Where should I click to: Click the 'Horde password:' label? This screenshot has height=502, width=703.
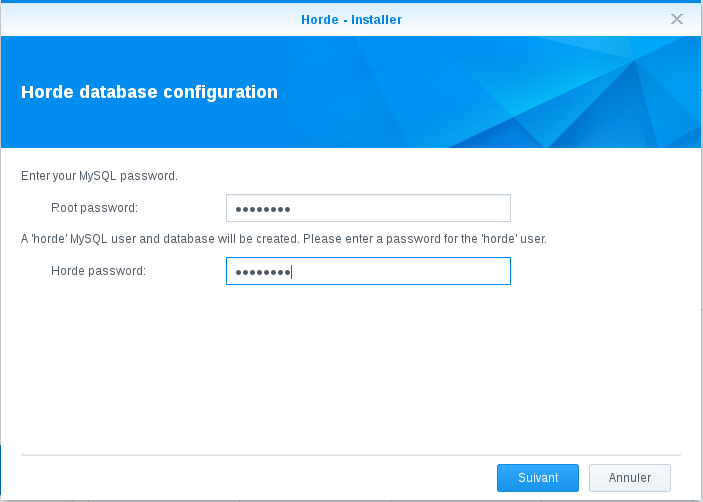[98, 271]
